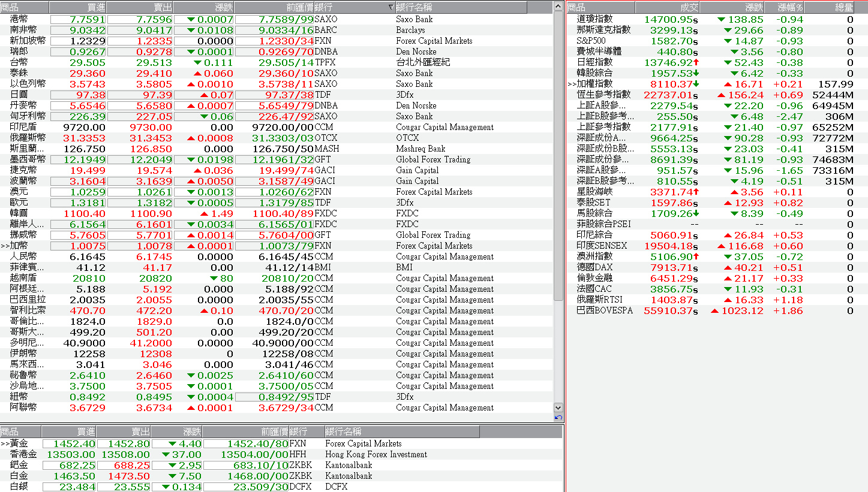The image size is (868, 492).
Task: Select the 加幣 currency row
Action: click(x=276, y=246)
